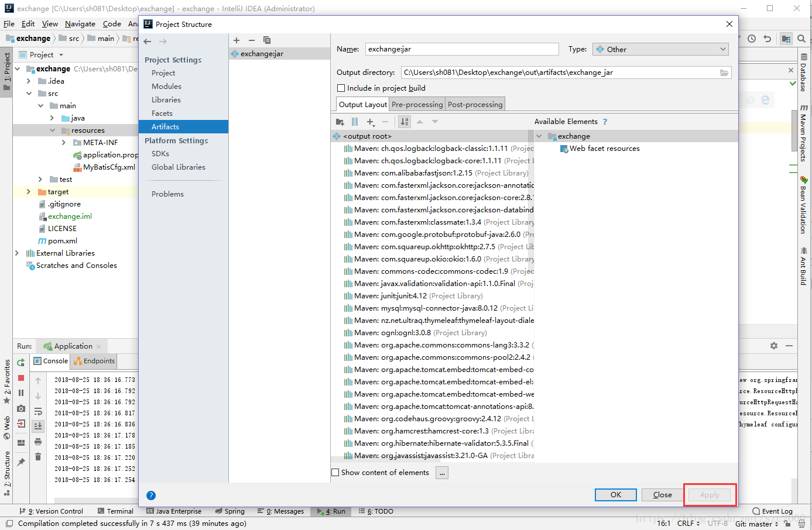Select Web facet resources element
Image resolution: width=812 pixels, height=530 pixels.
(600, 149)
